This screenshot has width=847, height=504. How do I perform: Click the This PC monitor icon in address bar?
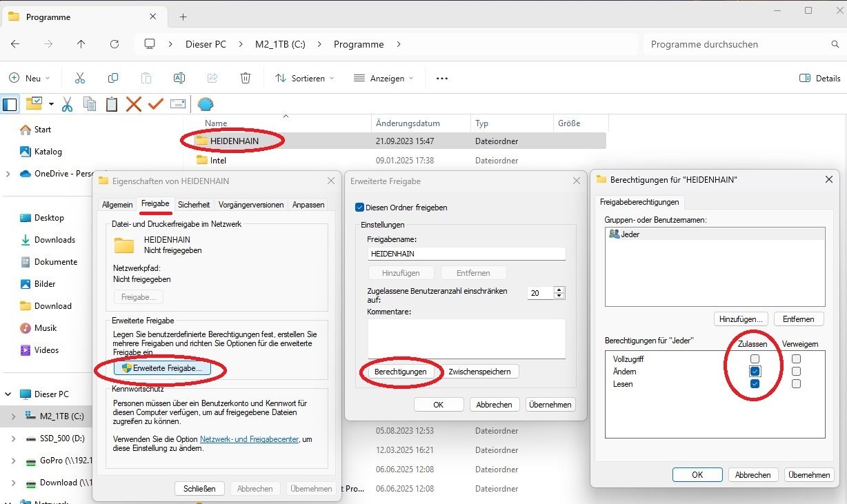(x=150, y=44)
